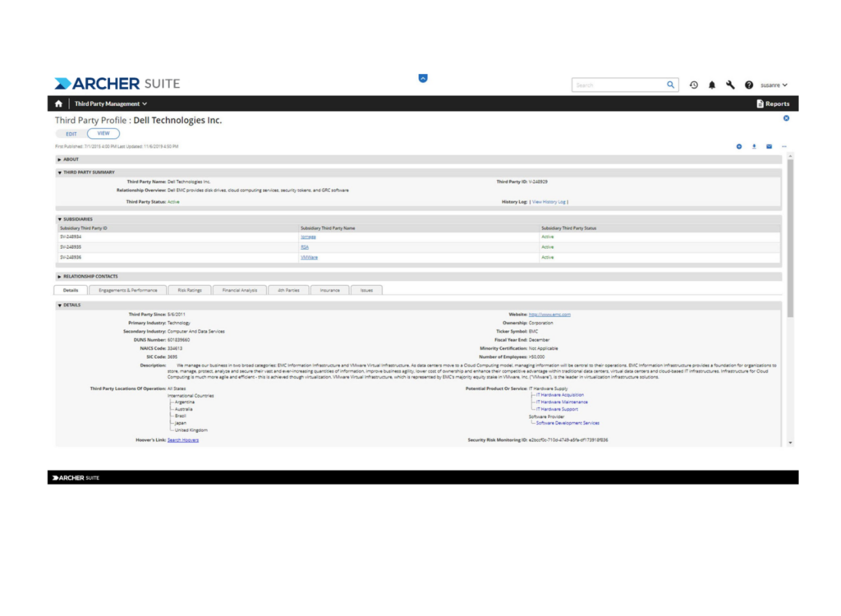This screenshot has width=841, height=616.
Task: Open the recent history clock icon
Action: pyautogui.click(x=694, y=85)
